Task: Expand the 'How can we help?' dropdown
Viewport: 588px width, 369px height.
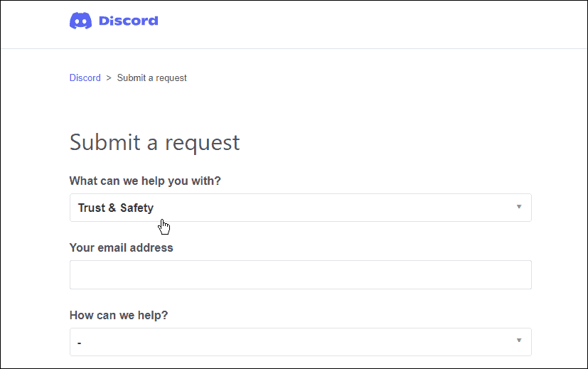Action: [x=300, y=342]
